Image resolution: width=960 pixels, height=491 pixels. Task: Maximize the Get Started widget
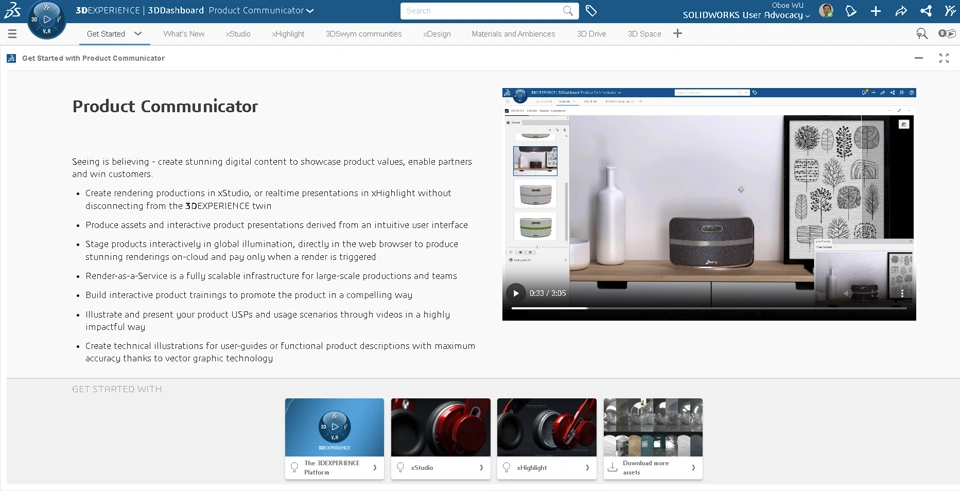[x=944, y=58]
